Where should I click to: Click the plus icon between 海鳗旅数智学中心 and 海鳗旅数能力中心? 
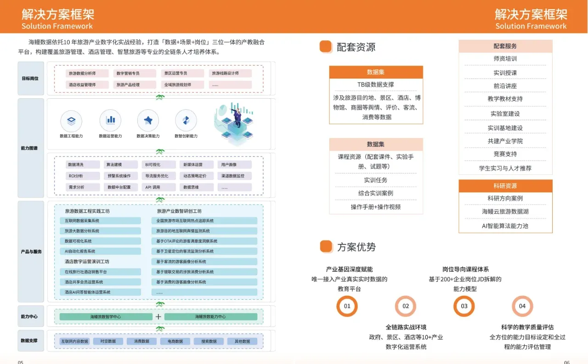158,317
